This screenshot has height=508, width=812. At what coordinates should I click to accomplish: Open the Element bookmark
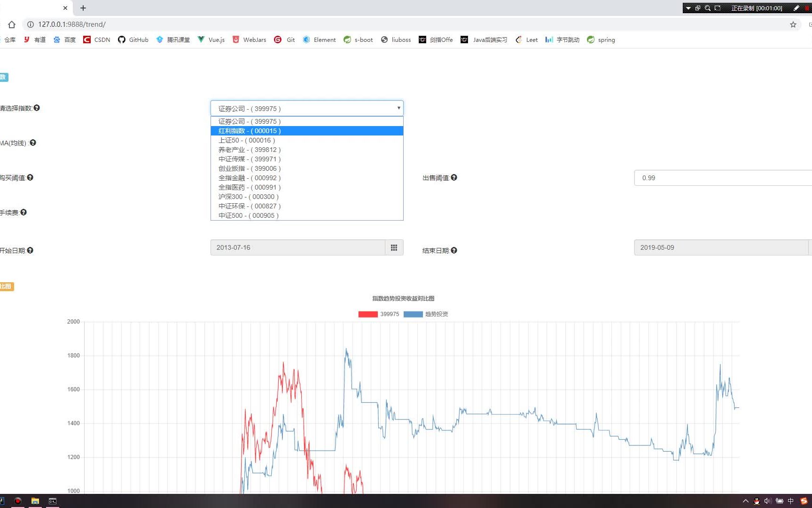click(319, 40)
